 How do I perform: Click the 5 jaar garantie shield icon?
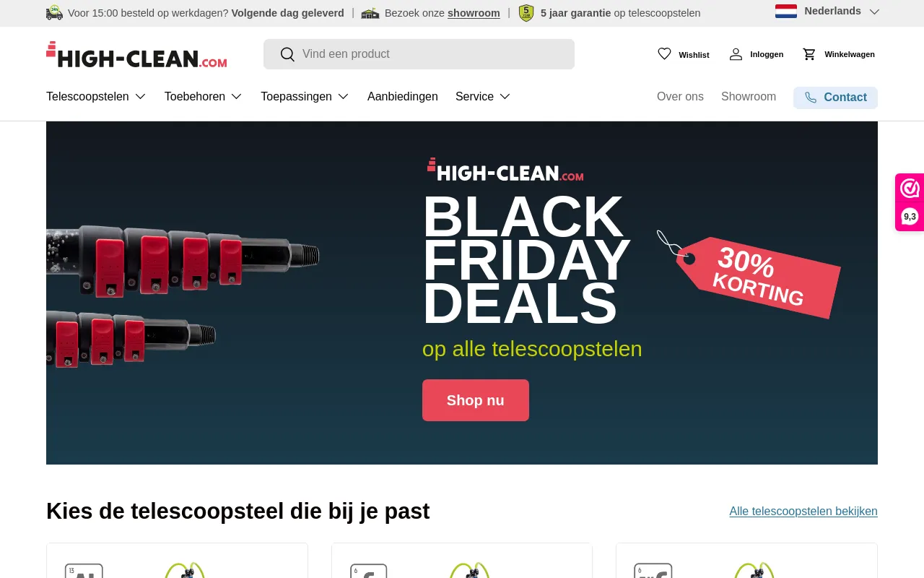click(526, 13)
